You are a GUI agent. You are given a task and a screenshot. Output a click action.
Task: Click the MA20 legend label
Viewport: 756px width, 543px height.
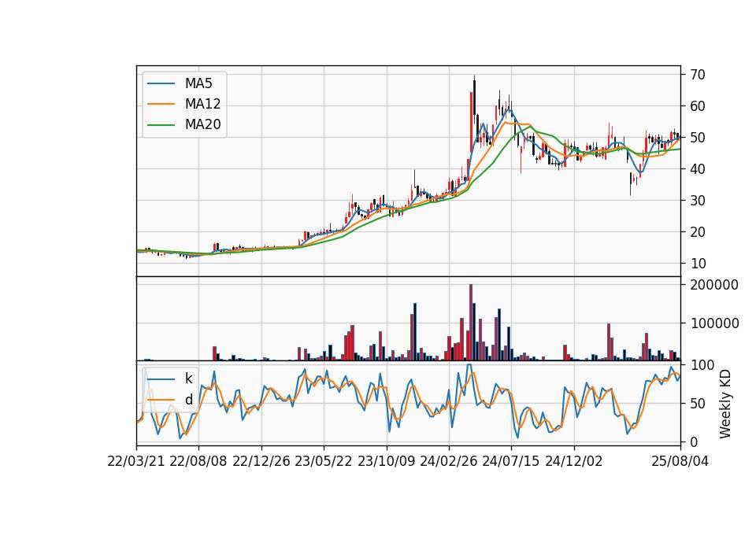[202, 124]
